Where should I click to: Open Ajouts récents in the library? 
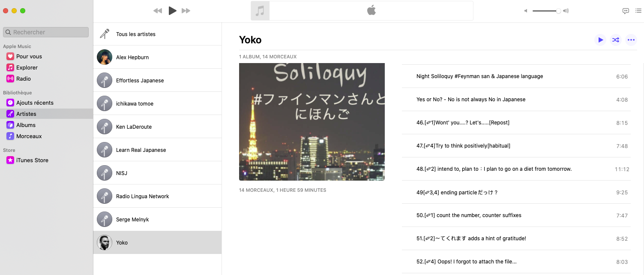pos(46,103)
